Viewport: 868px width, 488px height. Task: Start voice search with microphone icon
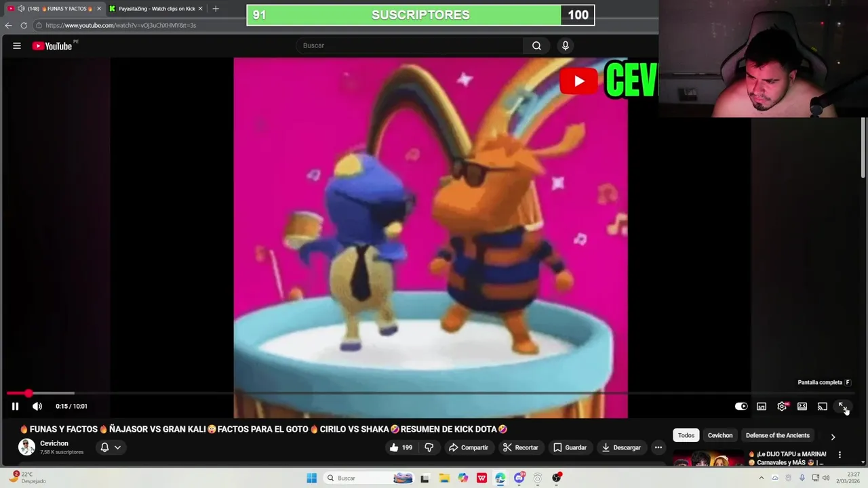click(x=566, y=45)
